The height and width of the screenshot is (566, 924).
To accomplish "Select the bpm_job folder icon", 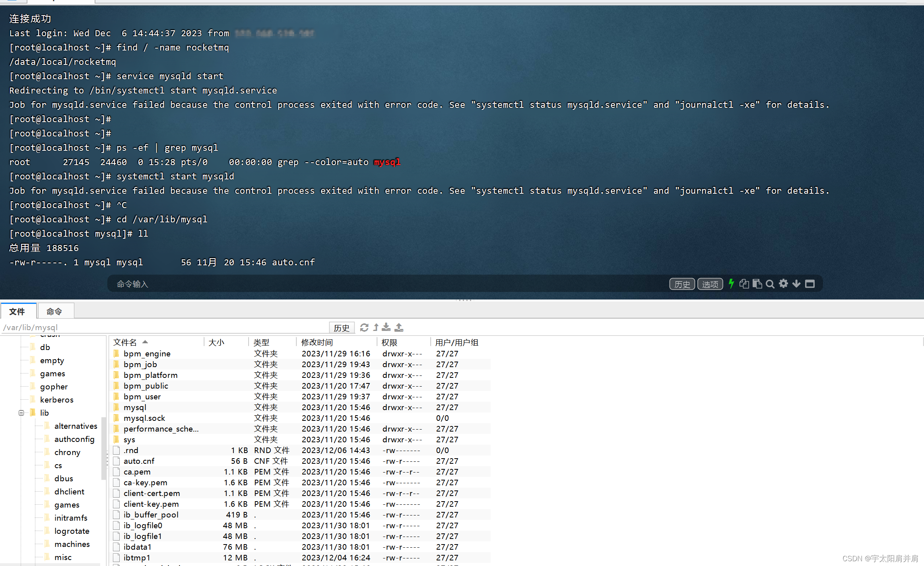I will (x=116, y=364).
